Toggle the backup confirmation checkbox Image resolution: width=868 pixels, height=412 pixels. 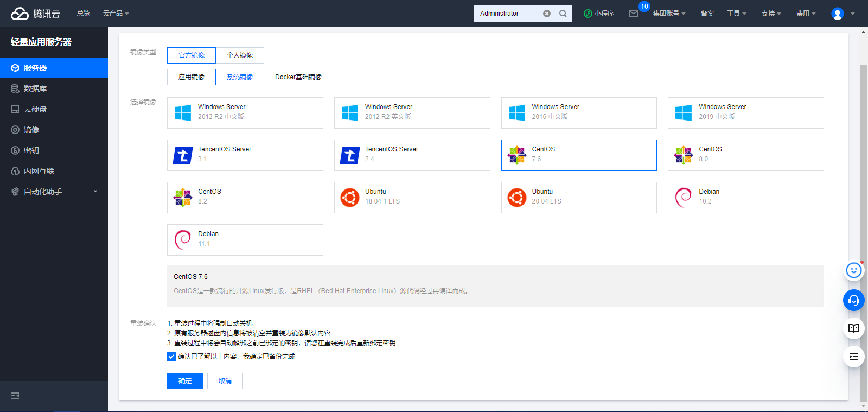171,357
